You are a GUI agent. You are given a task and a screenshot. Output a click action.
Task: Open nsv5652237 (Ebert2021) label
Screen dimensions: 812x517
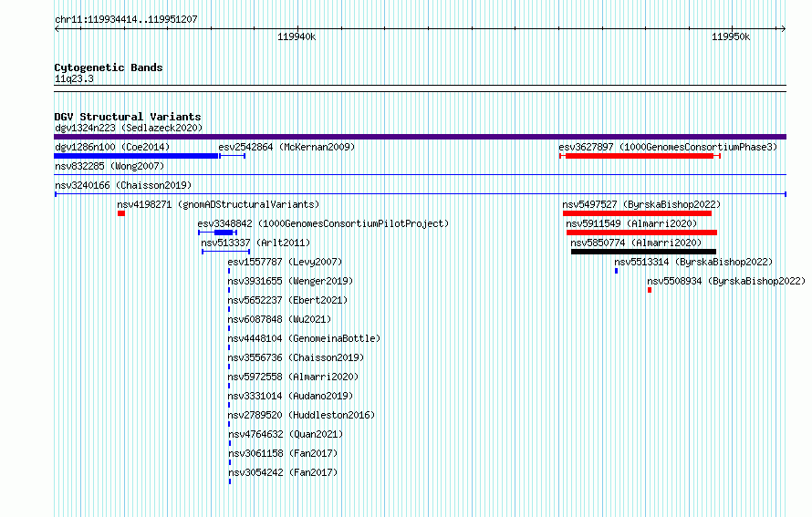pos(288,300)
